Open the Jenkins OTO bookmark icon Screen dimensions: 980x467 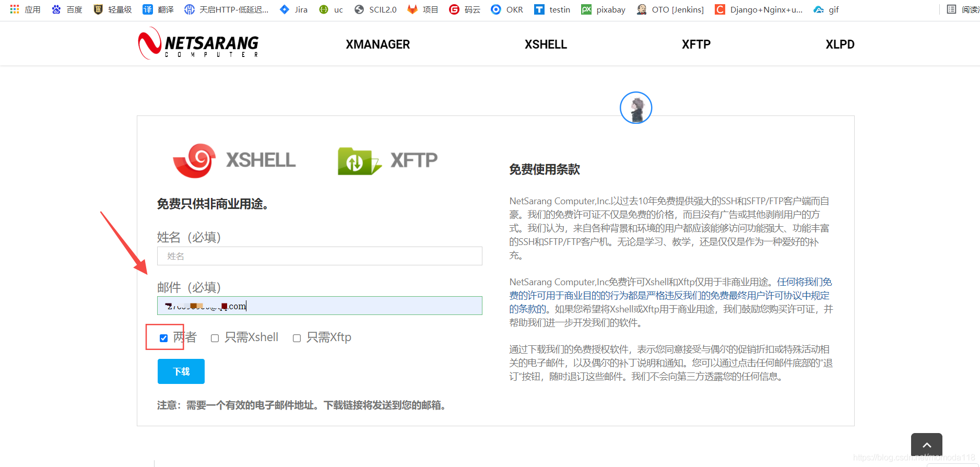click(642, 9)
